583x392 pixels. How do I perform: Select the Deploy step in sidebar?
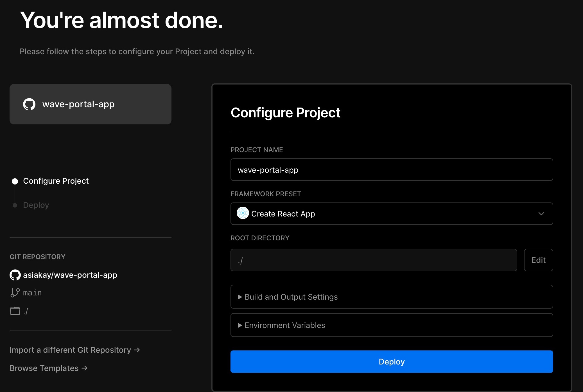(x=36, y=205)
